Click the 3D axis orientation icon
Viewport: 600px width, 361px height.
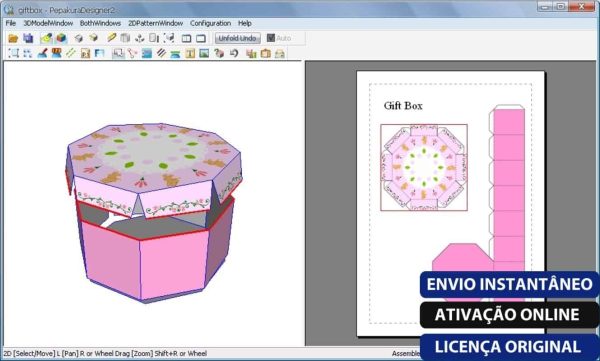(140, 38)
